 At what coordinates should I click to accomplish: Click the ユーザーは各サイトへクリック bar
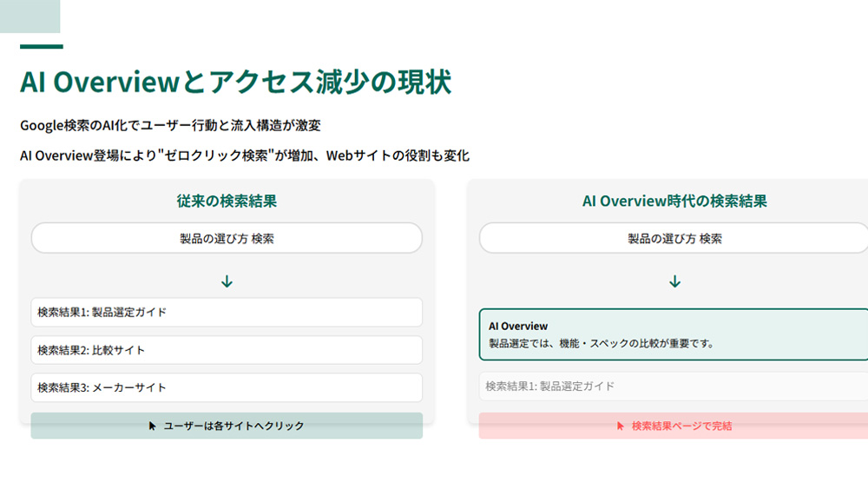click(x=227, y=426)
